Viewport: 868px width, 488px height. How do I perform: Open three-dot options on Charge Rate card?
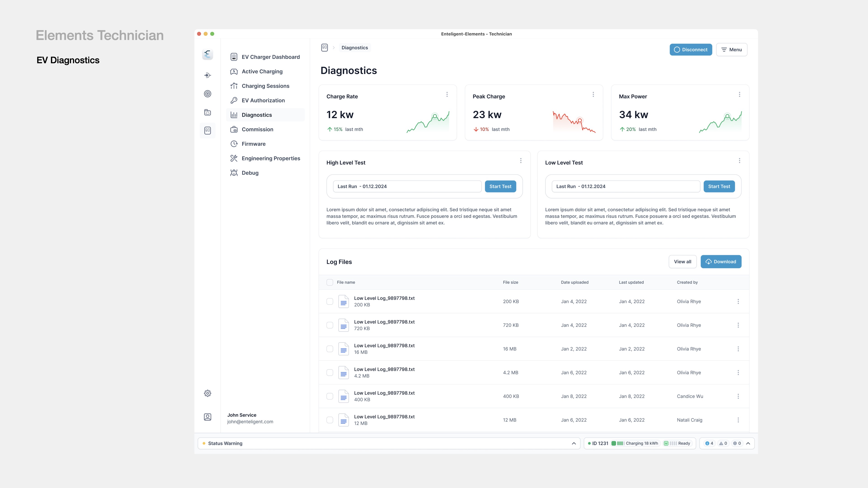[x=447, y=94]
